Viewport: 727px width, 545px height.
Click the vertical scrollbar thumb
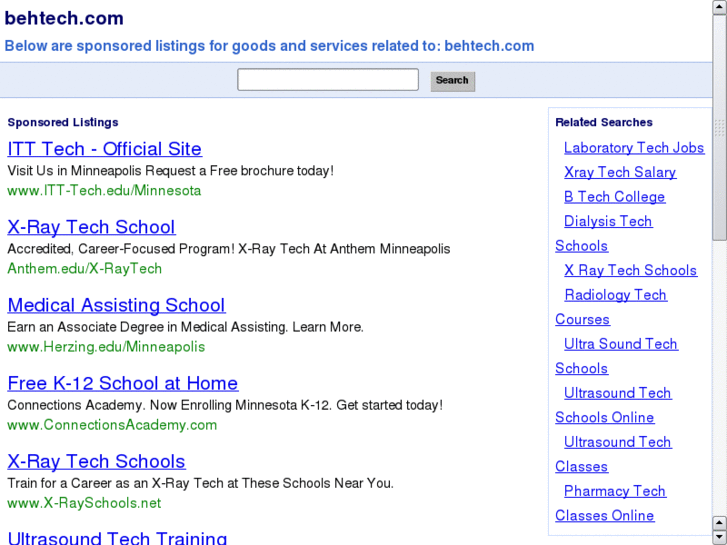pos(720,128)
